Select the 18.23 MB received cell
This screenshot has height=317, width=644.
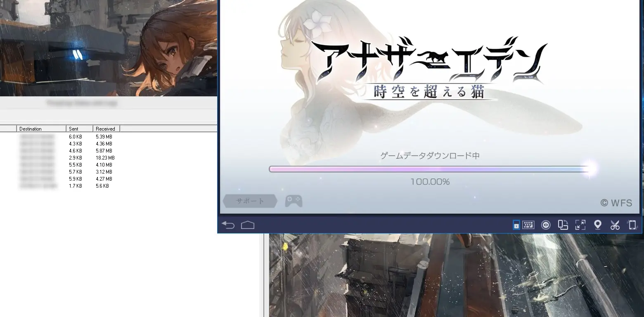pos(105,158)
